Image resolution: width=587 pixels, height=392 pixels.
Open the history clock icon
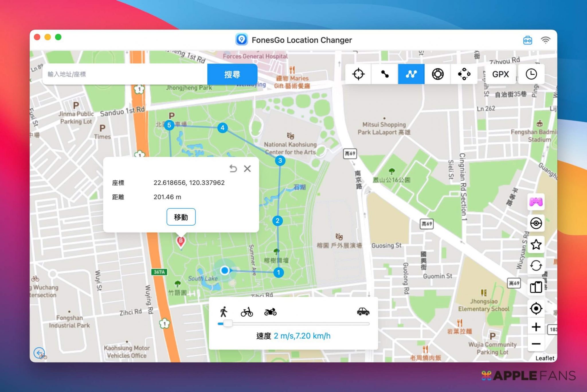click(x=531, y=74)
